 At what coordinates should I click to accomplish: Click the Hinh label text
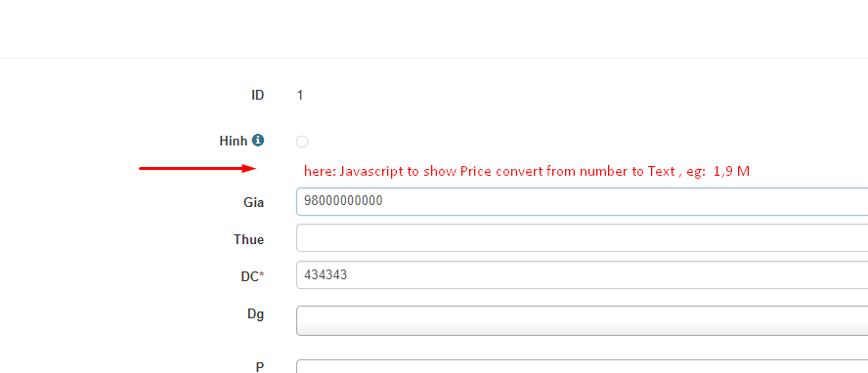pyautogui.click(x=233, y=141)
